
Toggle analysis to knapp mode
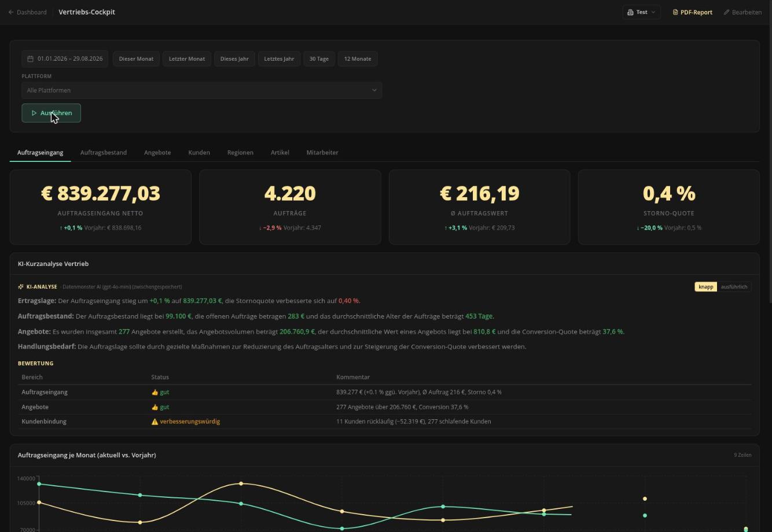click(706, 287)
